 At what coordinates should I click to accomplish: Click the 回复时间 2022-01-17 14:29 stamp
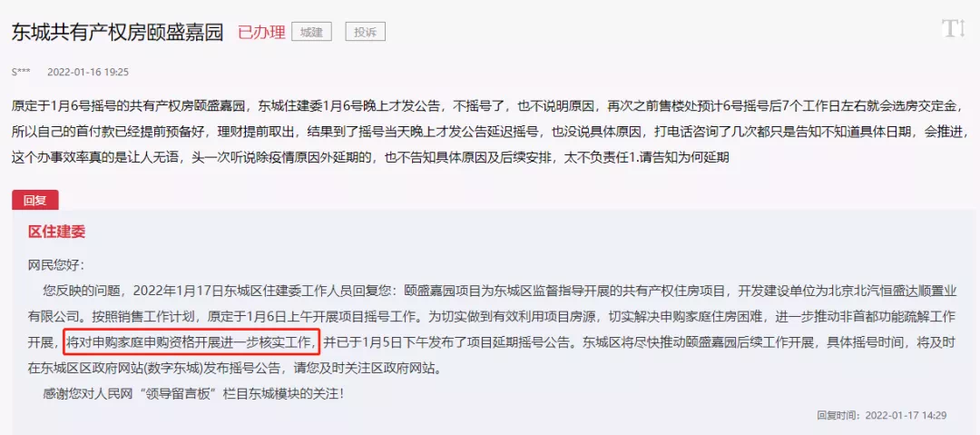(x=881, y=415)
